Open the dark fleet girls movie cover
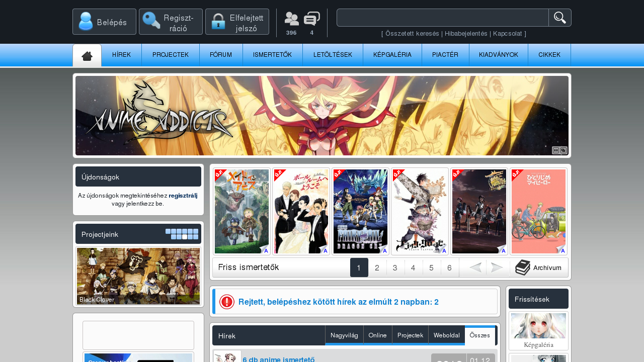 [479, 211]
